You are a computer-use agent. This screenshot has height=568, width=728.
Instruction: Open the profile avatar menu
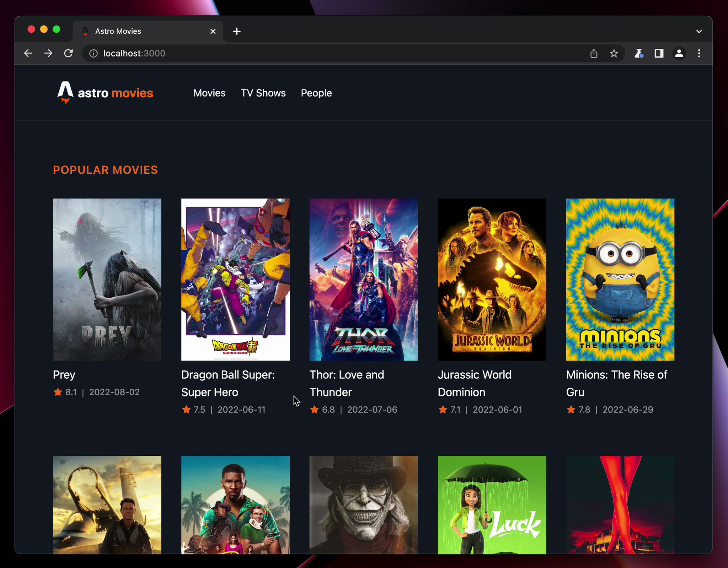point(679,53)
